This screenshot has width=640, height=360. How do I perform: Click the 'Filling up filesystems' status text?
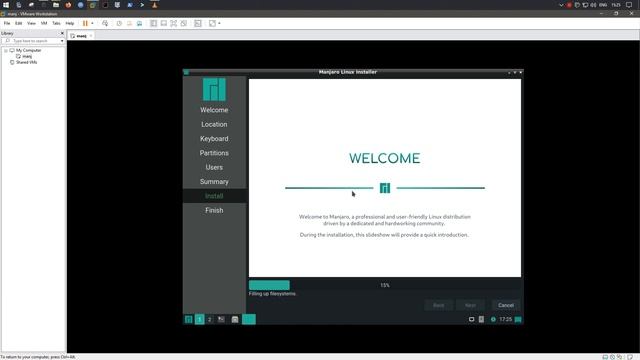[273, 293]
